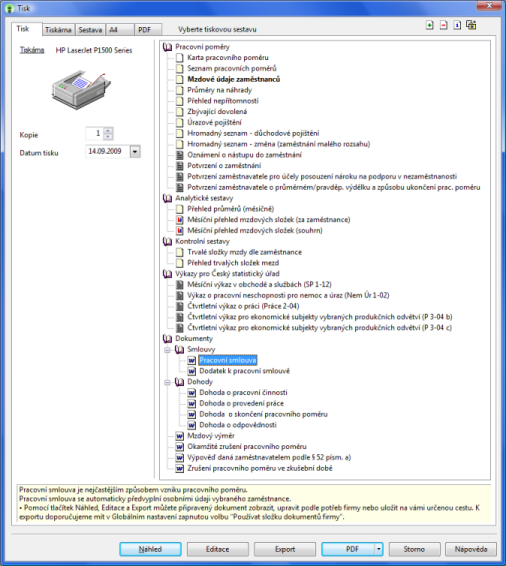
Task: Switch to the Tiskárna tab
Action: pos(58,30)
